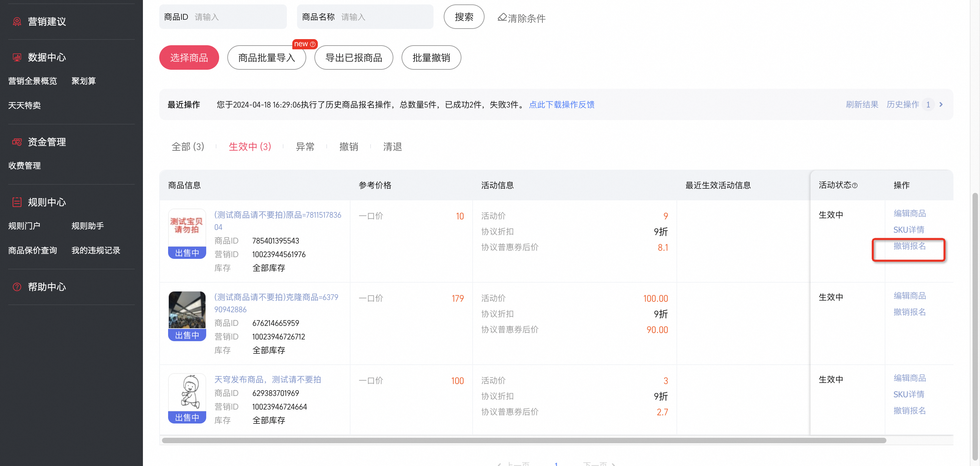Click 编辑商品 for item 676214665959

coord(910,296)
